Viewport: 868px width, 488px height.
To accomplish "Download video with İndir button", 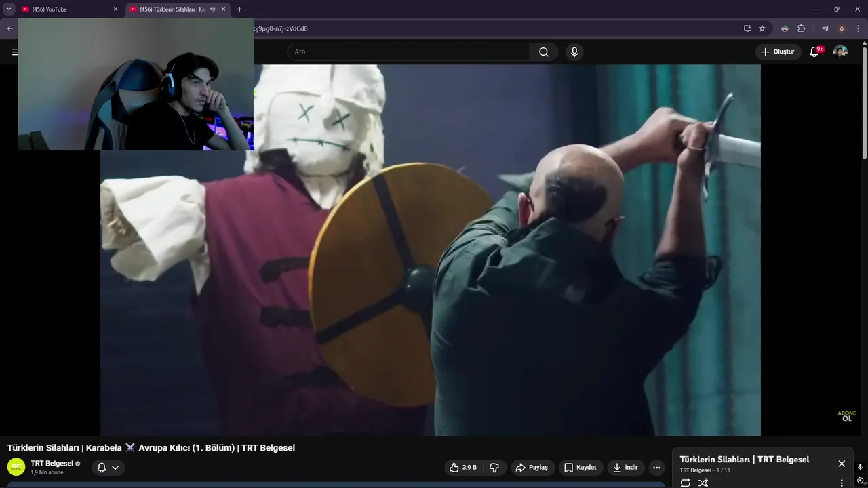I will pos(625,468).
